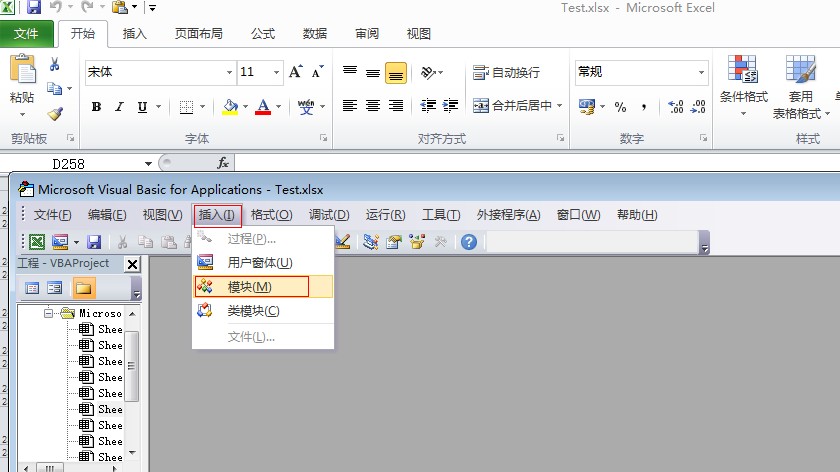
Task: Apply the red font color A
Action: [263, 107]
